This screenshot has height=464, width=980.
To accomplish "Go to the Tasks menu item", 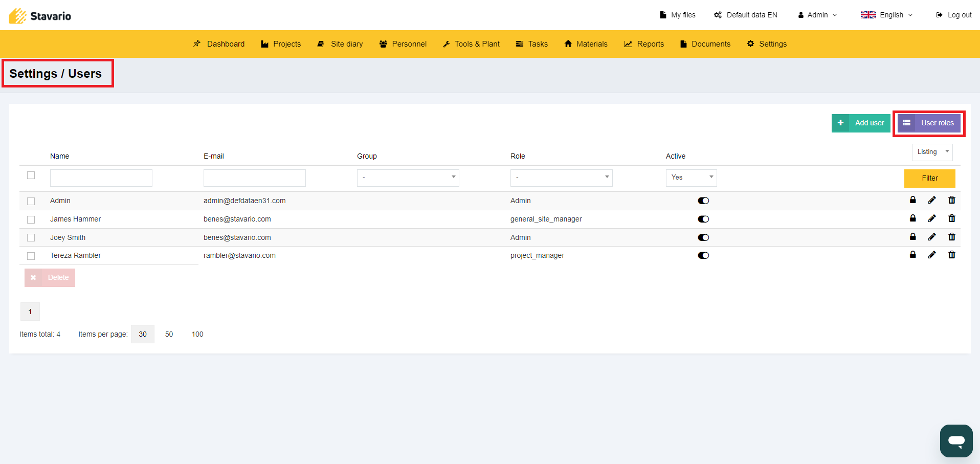I will point(532,44).
